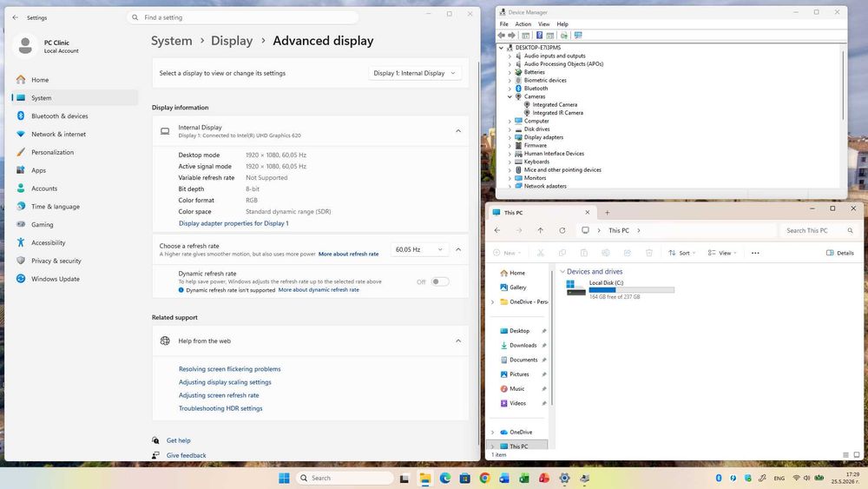Image resolution: width=868 pixels, height=489 pixels.
Task: Click Search This PC field
Action: click(819, 230)
